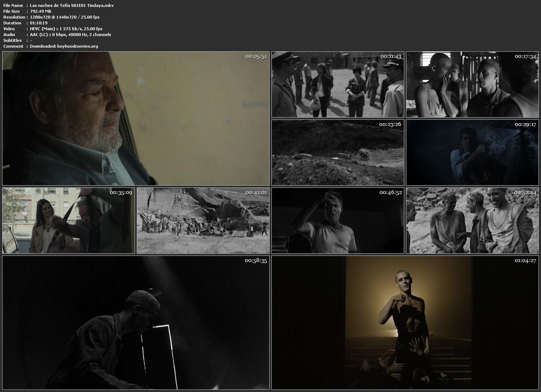Click the 'Audio' label

(9, 35)
